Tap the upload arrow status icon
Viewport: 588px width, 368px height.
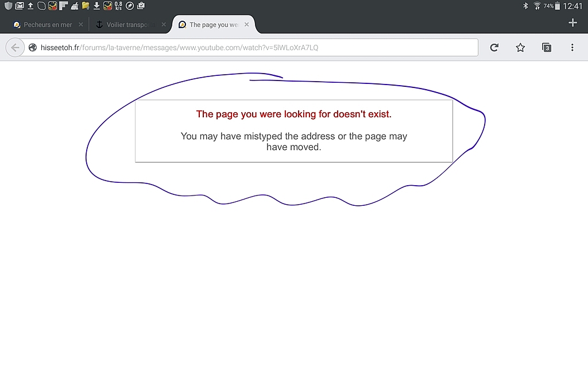tap(30, 6)
